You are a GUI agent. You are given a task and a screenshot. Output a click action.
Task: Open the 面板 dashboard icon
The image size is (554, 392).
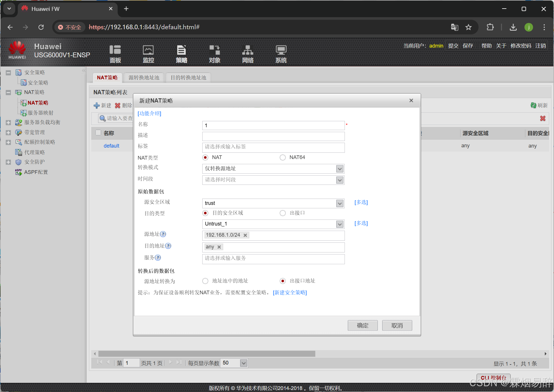click(x=115, y=50)
